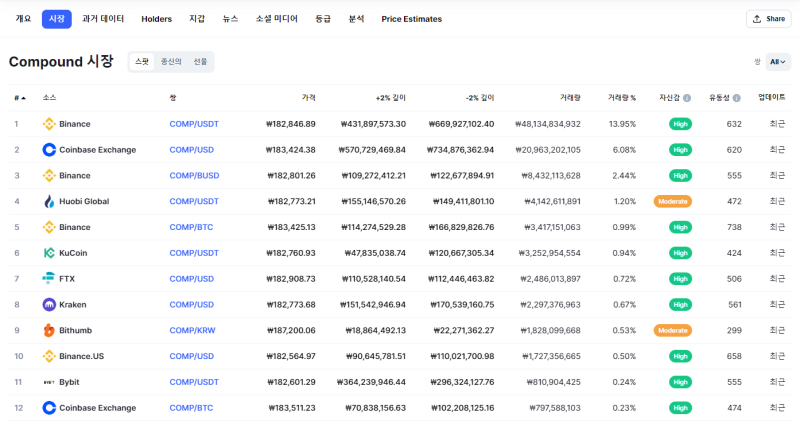Sort by 가격 column header
Viewport: 800px width, 421px height.
pos(309,98)
